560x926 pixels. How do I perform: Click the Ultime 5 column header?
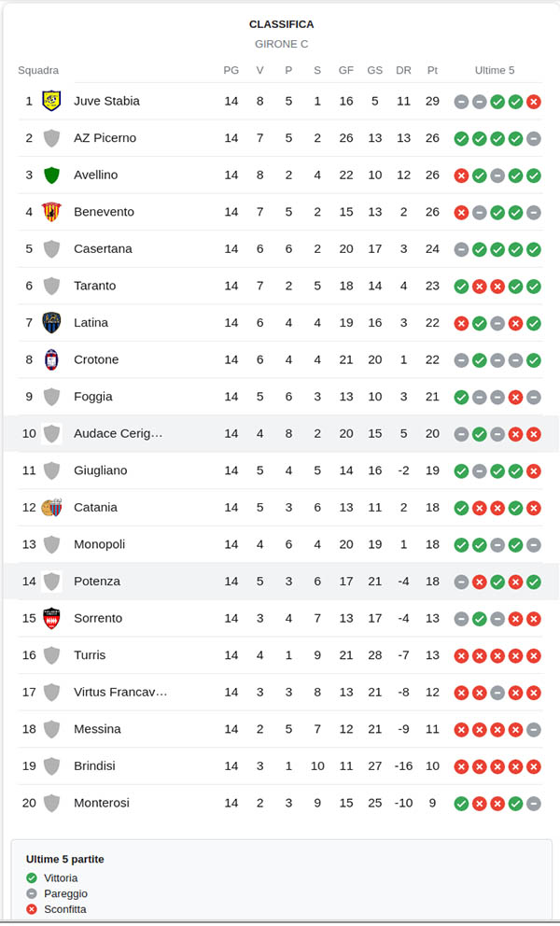point(495,70)
